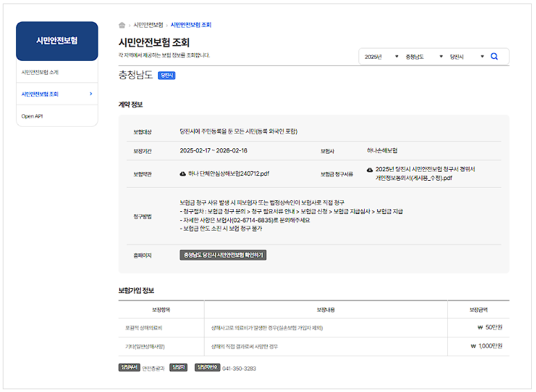Click the 보험사 label
The width and height of the screenshot is (536, 392).
[327, 151]
